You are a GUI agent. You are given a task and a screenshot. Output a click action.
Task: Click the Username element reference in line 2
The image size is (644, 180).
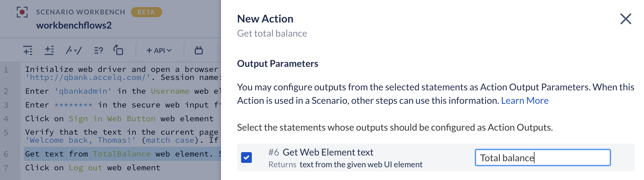click(x=170, y=91)
